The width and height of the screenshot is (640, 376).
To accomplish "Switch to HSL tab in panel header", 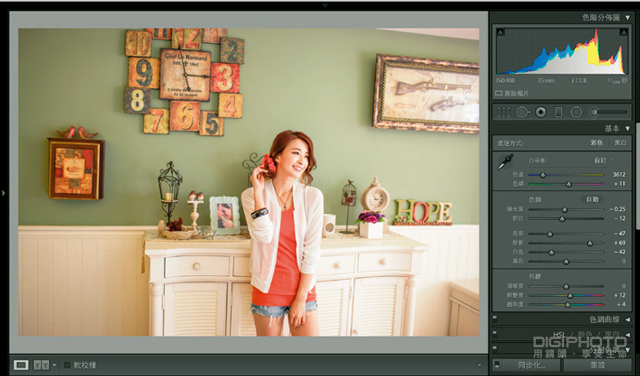I will click(x=558, y=335).
